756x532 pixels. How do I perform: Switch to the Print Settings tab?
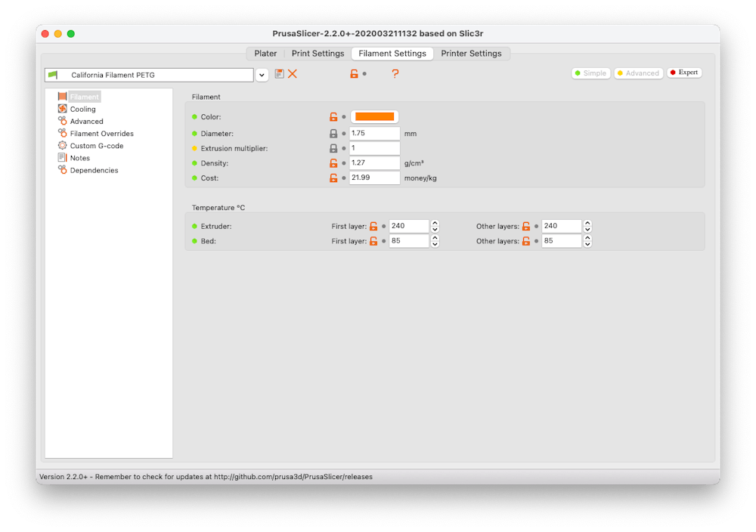tap(318, 54)
